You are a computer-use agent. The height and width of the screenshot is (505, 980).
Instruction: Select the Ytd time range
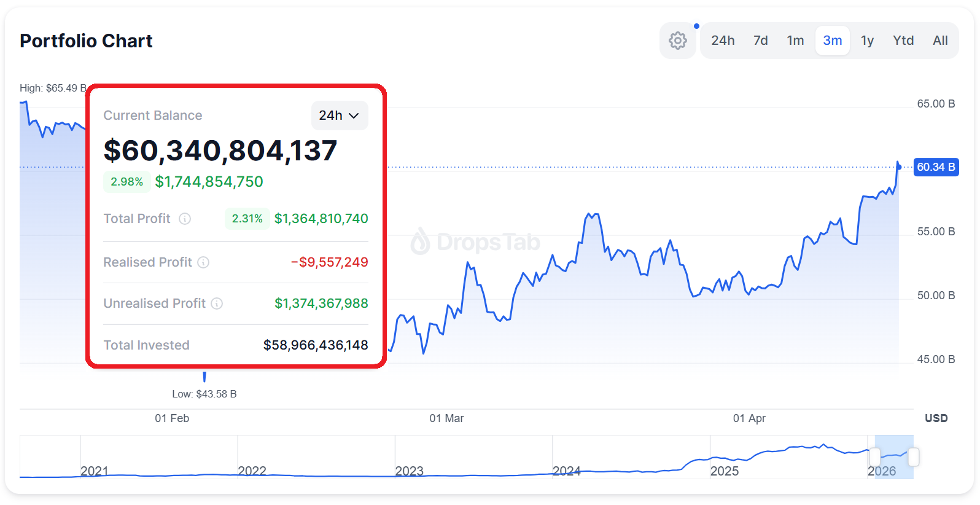903,41
